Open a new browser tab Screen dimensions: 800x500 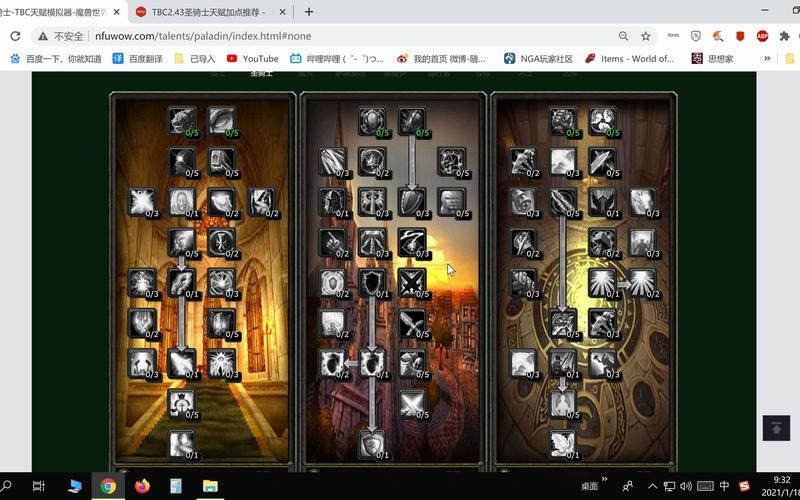click(x=309, y=12)
